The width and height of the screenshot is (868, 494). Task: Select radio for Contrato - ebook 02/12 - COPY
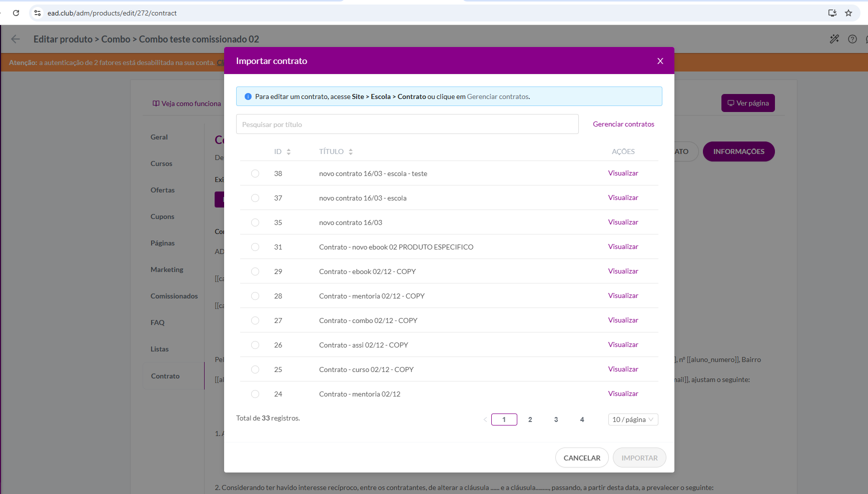(x=255, y=271)
